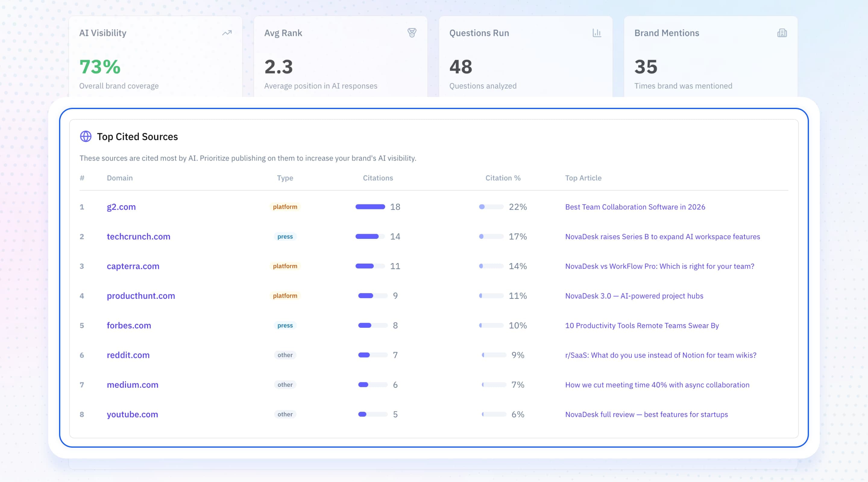Screen dimensions: 868x482
Task: Click the 7% citation value for medium.com
Action: pos(518,385)
